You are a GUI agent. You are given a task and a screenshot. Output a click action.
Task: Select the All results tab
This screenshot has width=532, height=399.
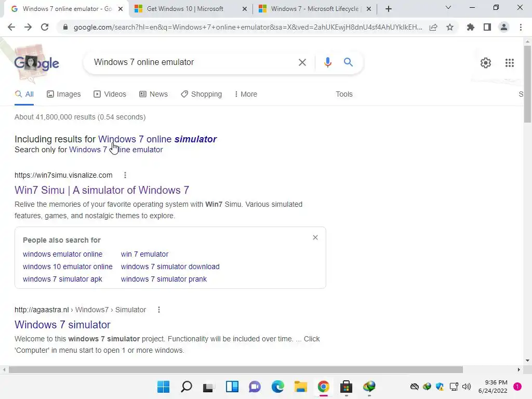click(24, 94)
